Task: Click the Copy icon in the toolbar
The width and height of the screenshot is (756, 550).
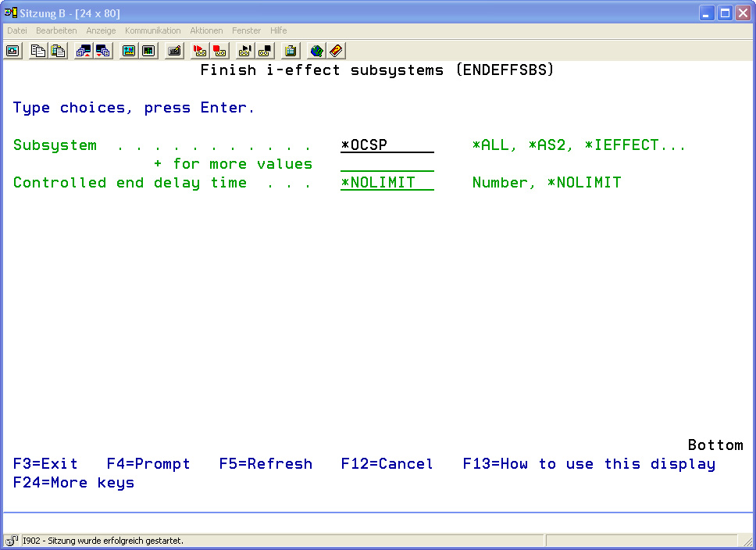Action: [x=38, y=51]
